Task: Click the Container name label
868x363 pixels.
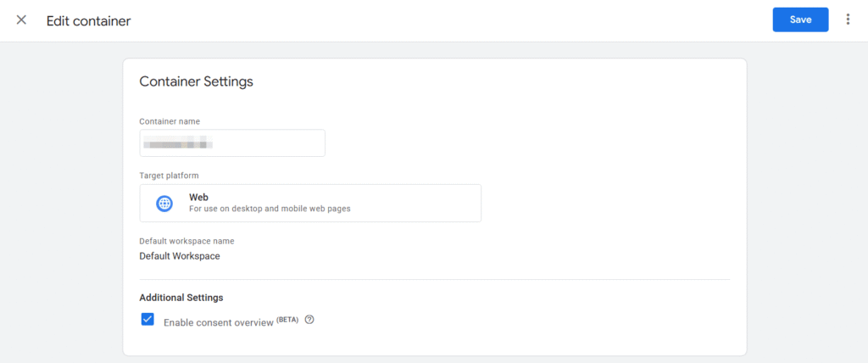Action: click(x=170, y=120)
